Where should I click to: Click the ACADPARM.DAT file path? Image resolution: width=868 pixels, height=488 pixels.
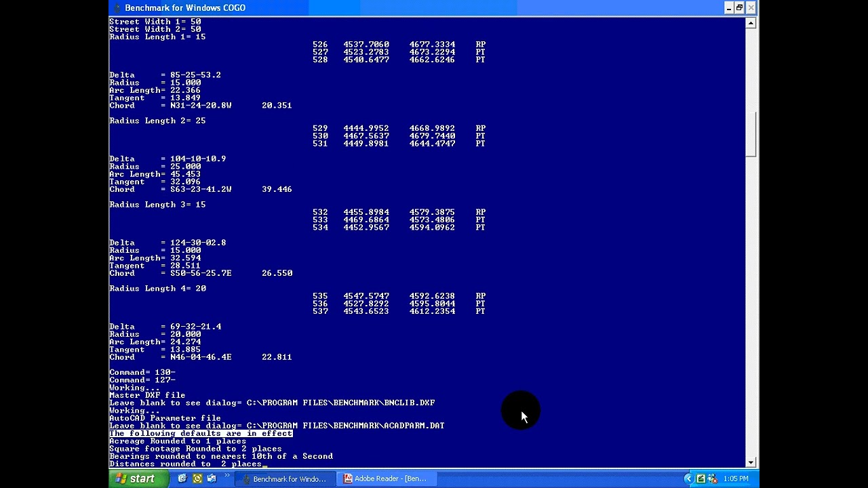(x=345, y=426)
